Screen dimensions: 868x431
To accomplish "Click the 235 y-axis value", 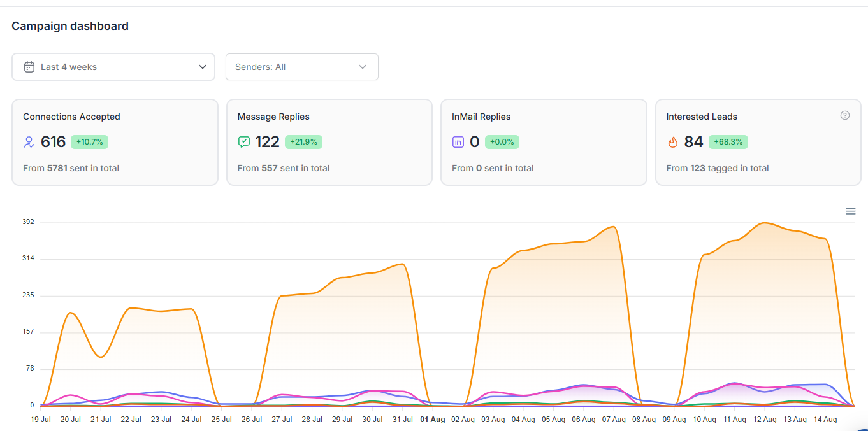I will 28,295.
